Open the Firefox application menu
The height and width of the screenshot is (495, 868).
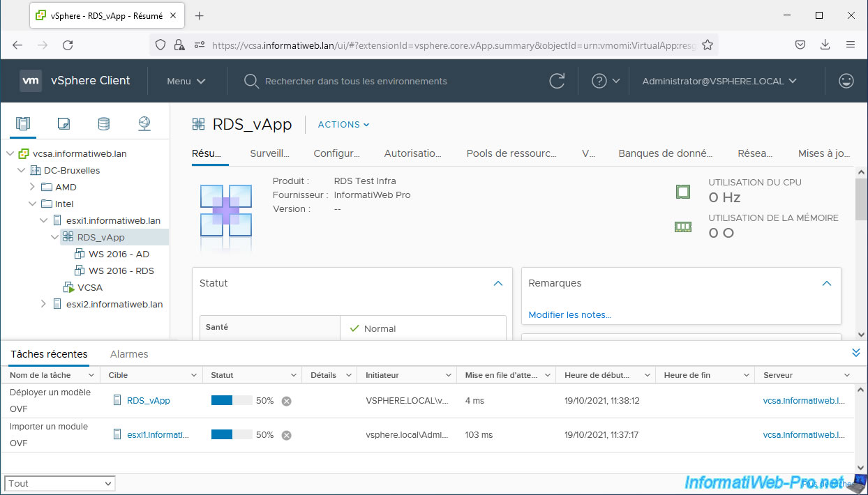(851, 45)
